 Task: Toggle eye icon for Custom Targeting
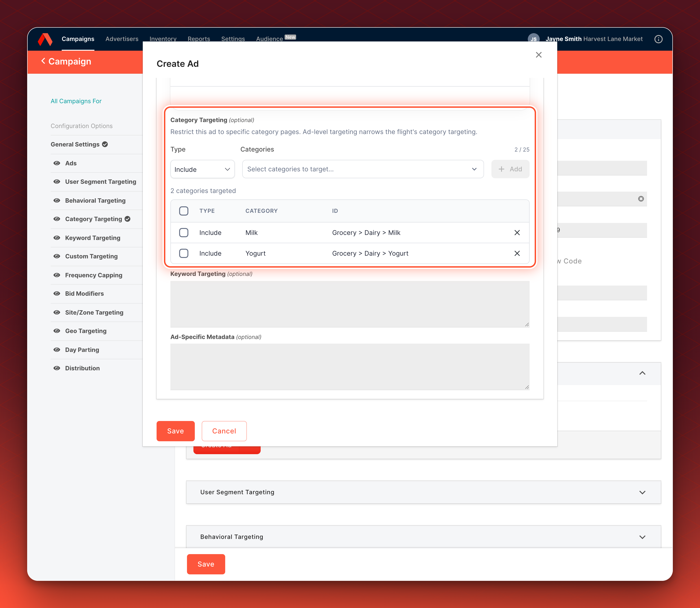[57, 256]
